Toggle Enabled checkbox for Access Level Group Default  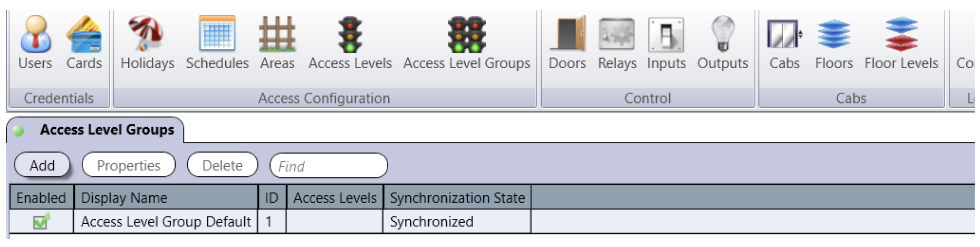41,222
